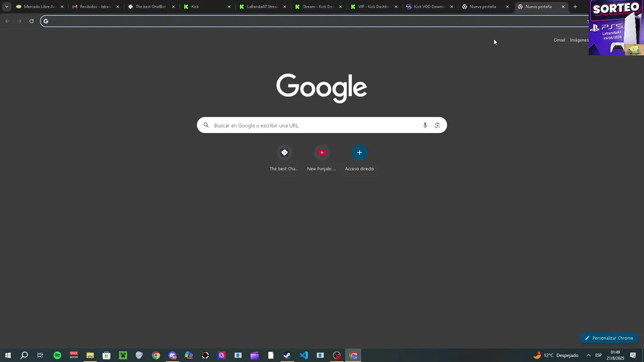This screenshot has width=644, height=362.
Task: Click the browser back arrow
Action: point(7,21)
